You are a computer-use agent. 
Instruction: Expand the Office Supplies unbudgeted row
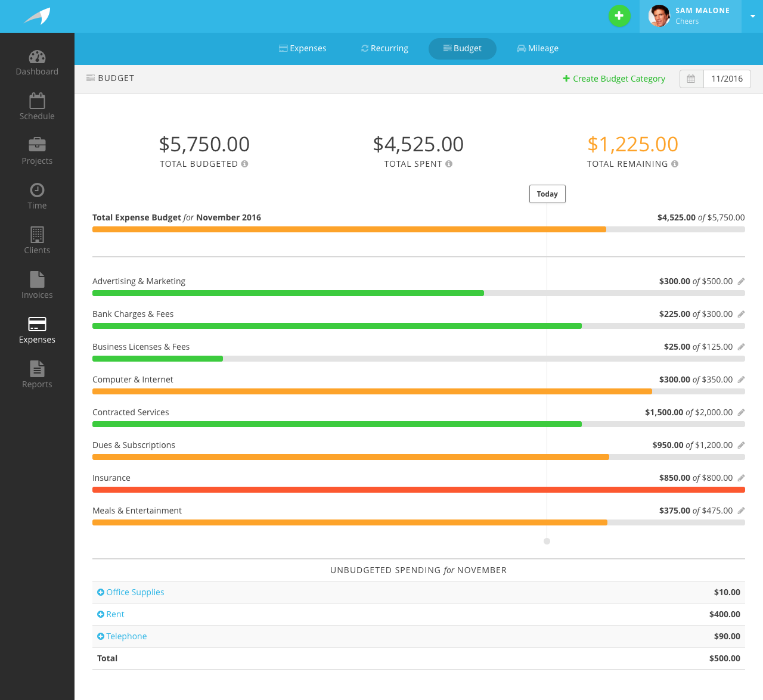pos(101,592)
